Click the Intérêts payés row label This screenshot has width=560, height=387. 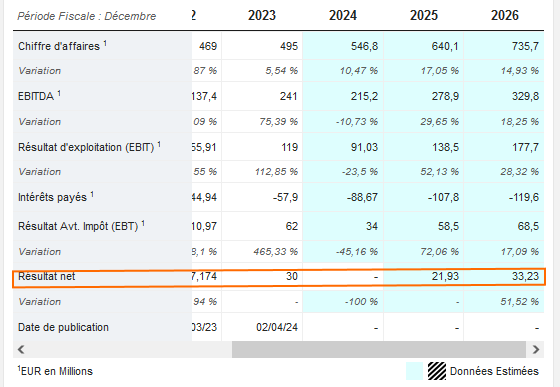point(52,197)
